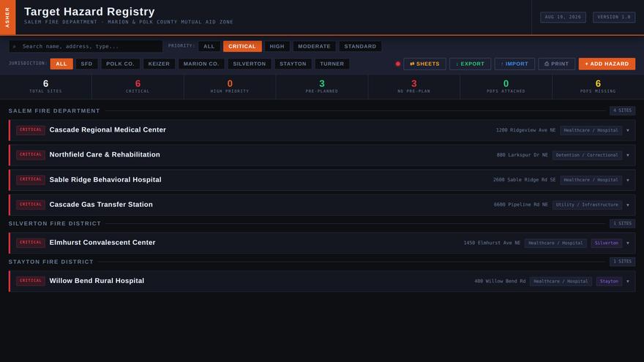Expand Elmhurst Convalescent Center row arrow
The image size is (644, 362).
point(628,243)
